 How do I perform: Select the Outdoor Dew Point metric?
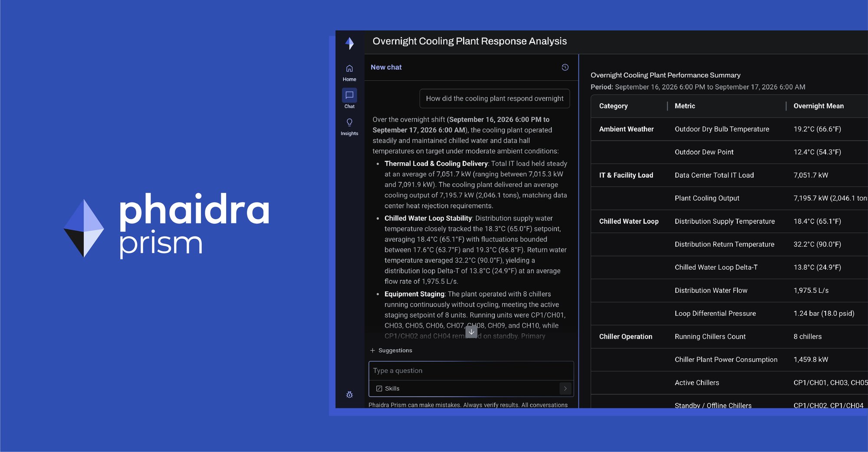tap(704, 152)
